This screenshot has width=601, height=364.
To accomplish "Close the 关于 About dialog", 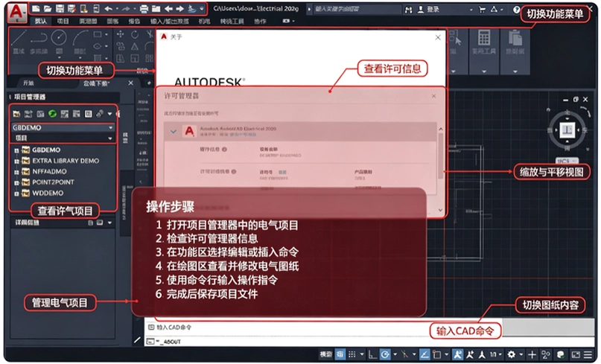I will (x=438, y=37).
